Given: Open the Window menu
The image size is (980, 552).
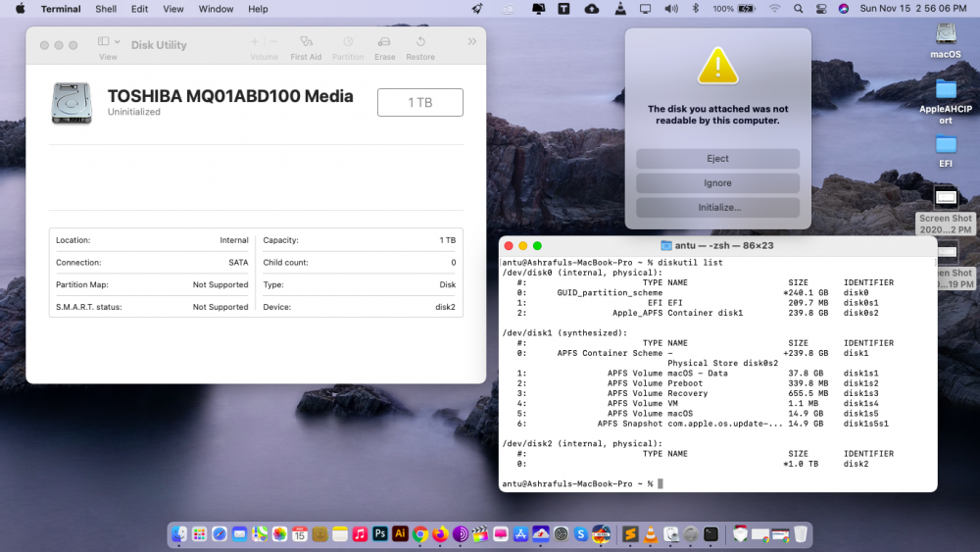Looking at the screenshot, I should click(216, 9).
